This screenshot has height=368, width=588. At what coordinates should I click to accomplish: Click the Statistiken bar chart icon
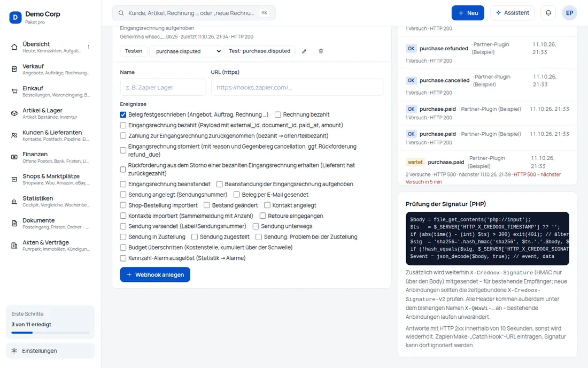(x=14, y=202)
